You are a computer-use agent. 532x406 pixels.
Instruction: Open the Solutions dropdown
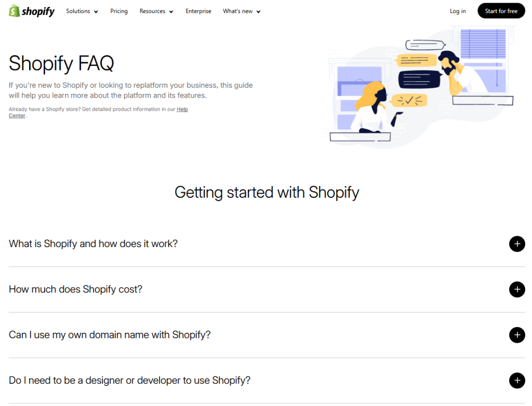tap(82, 11)
